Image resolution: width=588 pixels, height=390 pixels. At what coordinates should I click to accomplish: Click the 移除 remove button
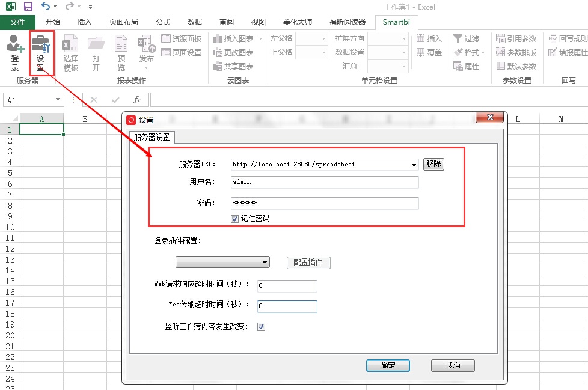tap(434, 164)
